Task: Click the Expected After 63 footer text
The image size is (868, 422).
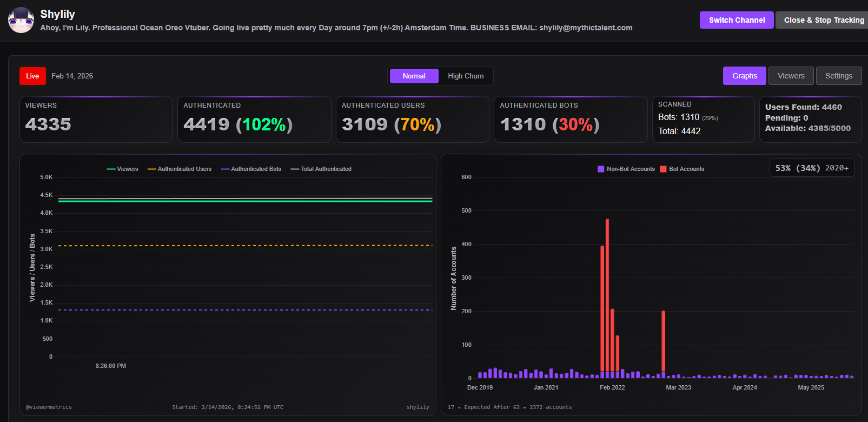Action: [492, 407]
